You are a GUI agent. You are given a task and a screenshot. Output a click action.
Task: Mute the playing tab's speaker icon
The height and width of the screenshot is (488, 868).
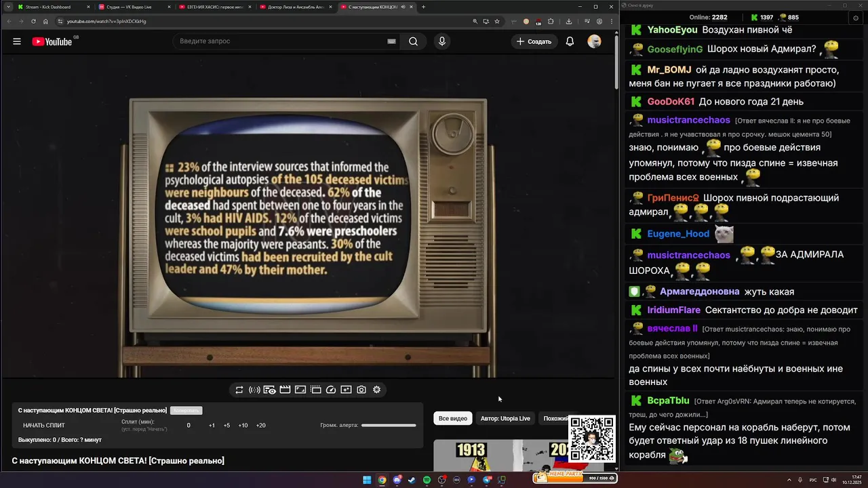(403, 7)
